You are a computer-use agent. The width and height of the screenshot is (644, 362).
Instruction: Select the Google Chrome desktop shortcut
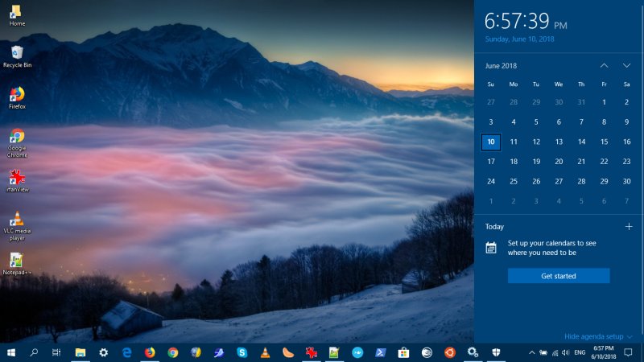[17, 143]
